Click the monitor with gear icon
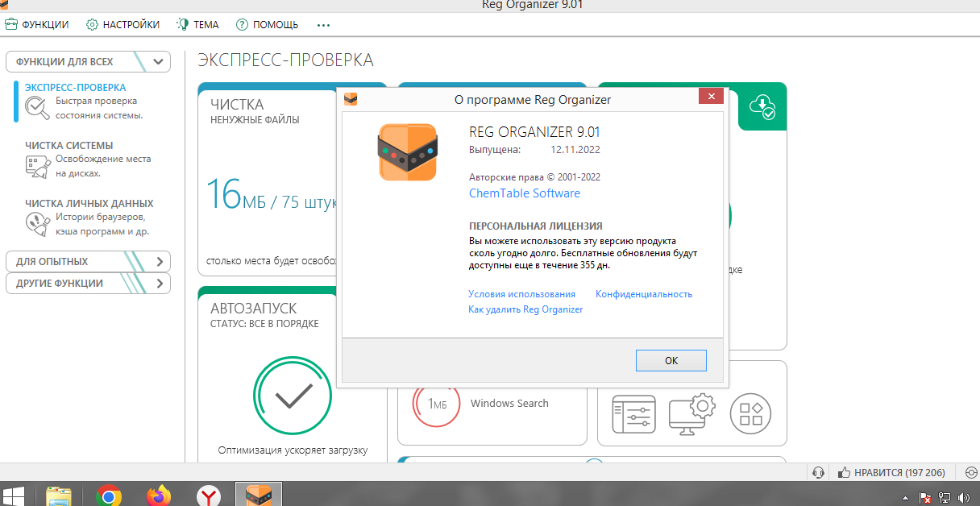Screen dimensions: 980x506 pos(692,415)
